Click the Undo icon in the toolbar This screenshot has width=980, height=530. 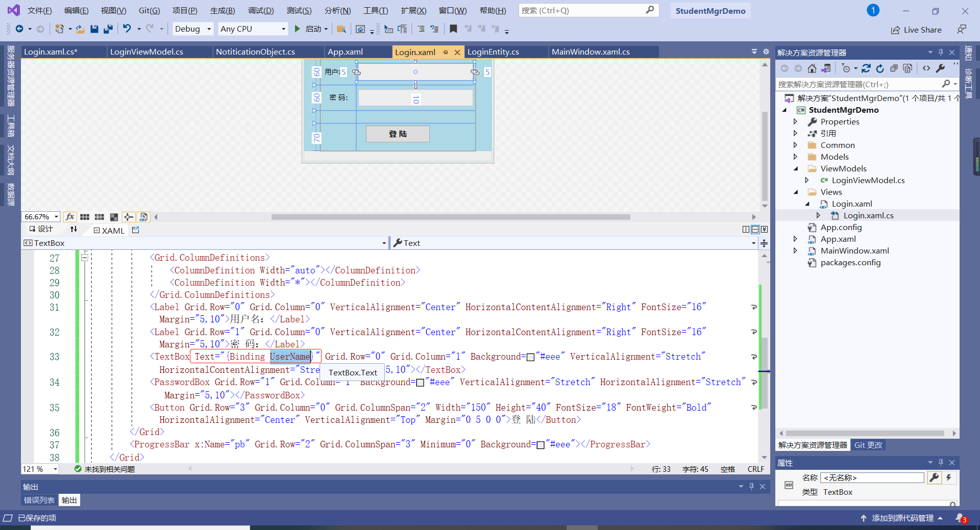[127, 29]
